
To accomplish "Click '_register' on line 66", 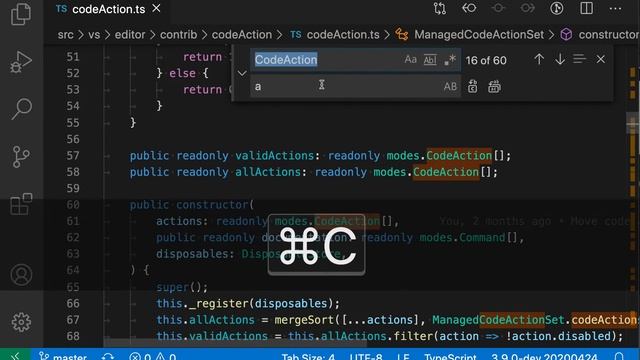I will [219, 303].
